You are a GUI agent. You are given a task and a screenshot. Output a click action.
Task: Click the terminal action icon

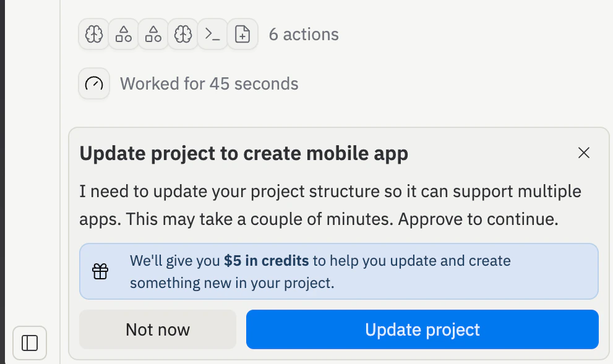212,34
